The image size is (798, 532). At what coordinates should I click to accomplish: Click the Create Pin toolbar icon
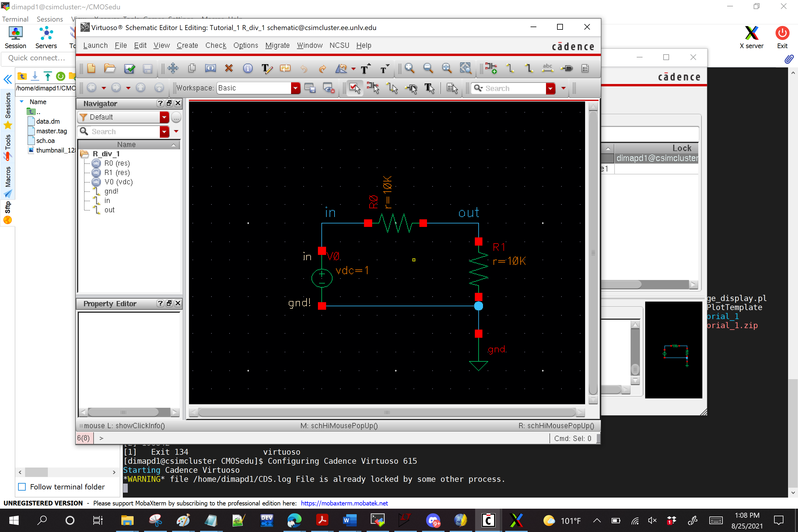coord(566,69)
